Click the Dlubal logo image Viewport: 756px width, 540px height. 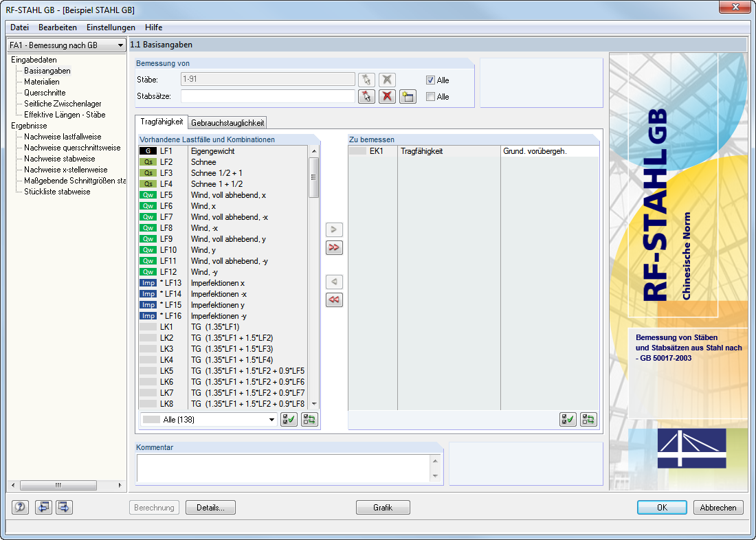[691, 448]
